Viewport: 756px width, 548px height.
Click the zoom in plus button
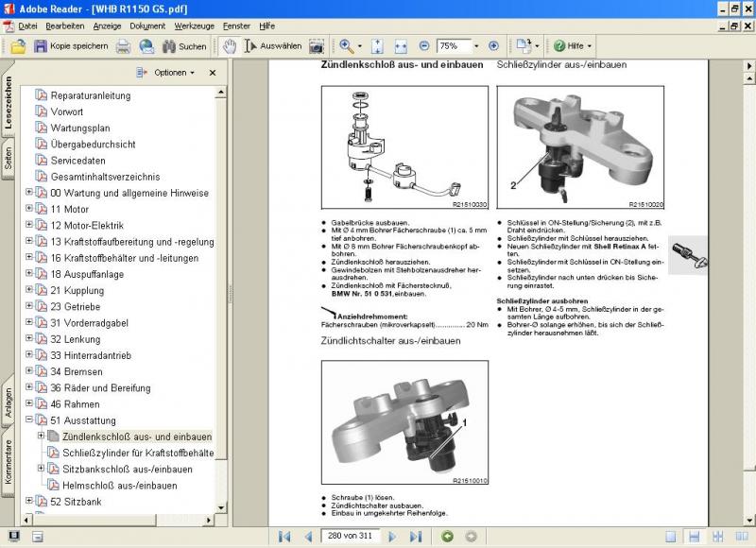[x=493, y=45]
